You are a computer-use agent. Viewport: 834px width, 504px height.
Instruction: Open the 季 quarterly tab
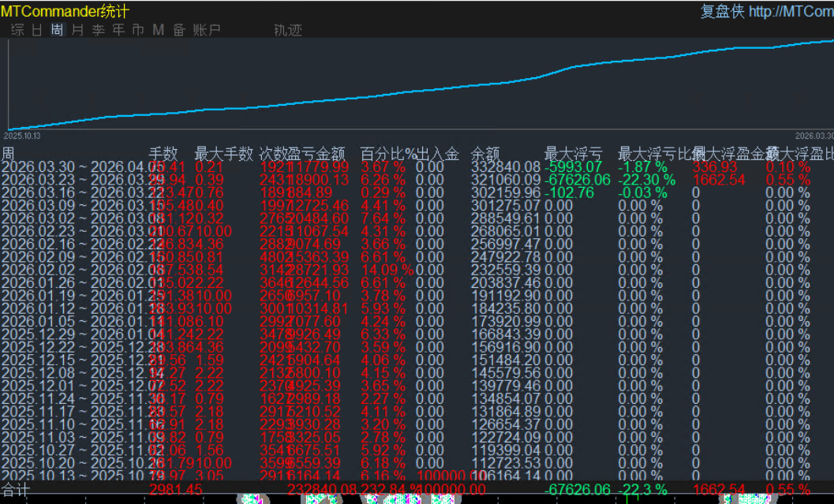pyautogui.click(x=99, y=30)
